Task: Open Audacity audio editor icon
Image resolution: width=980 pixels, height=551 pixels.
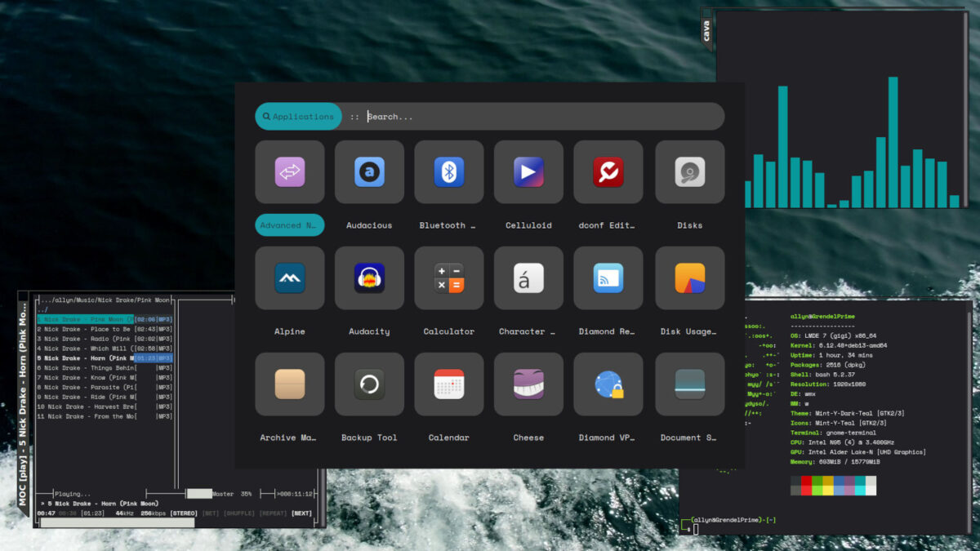Action: [369, 278]
